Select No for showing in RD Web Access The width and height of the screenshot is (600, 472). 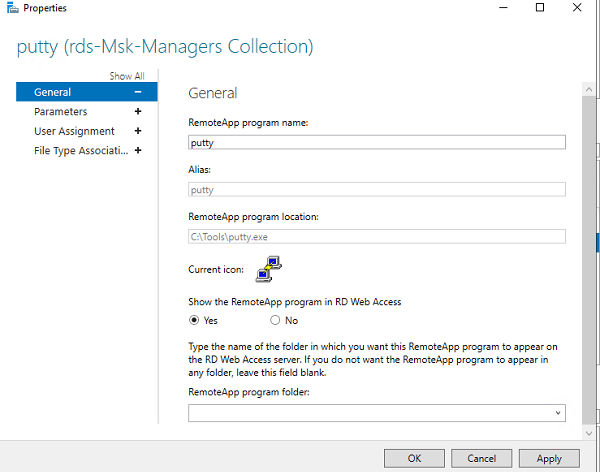275,320
